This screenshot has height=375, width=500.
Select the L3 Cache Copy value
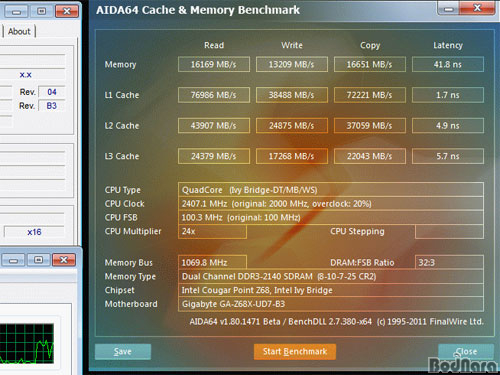point(370,156)
